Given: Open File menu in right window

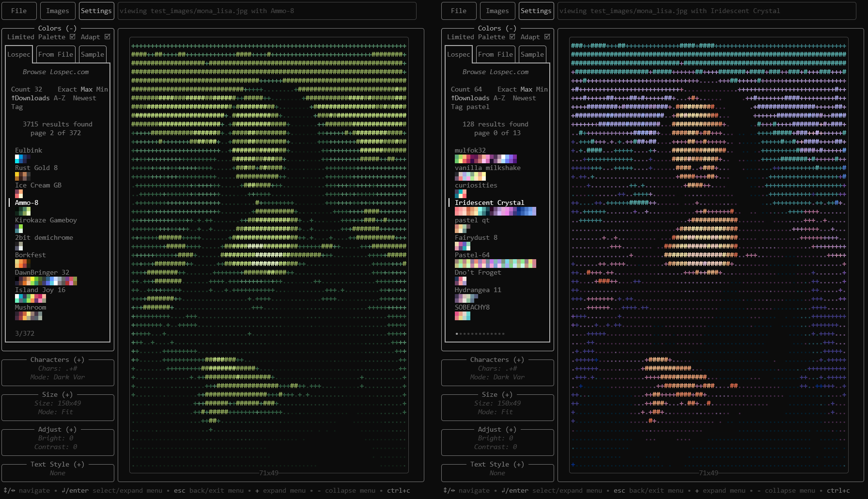Looking at the screenshot, I should tap(459, 11).
